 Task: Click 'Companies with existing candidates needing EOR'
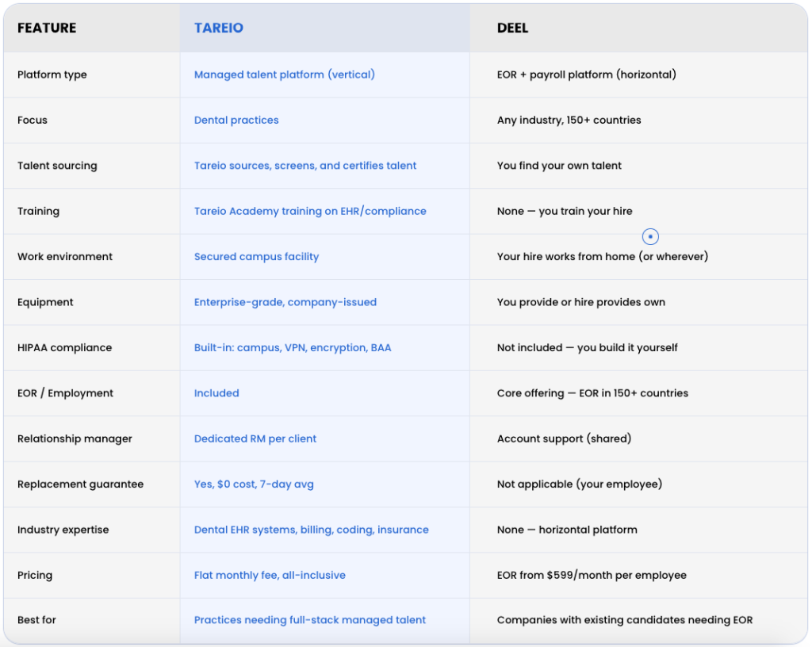(625, 620)
